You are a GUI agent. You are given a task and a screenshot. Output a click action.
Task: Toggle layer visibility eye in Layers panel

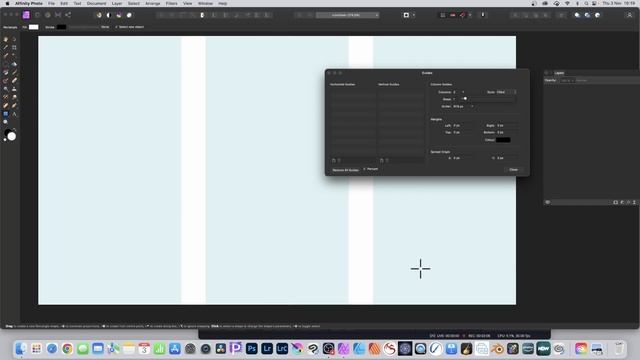tap(548, 202)
